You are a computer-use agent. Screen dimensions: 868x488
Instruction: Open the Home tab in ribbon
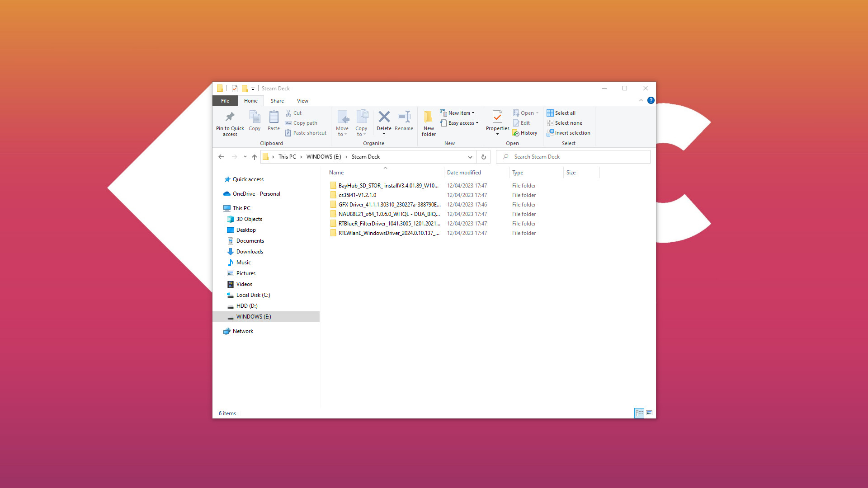coord(250,100)
